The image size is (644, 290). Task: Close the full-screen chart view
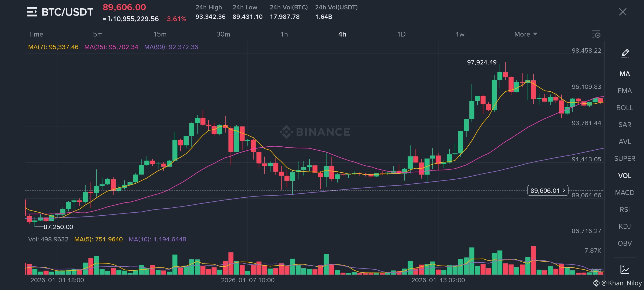click(x=623, y=12)
